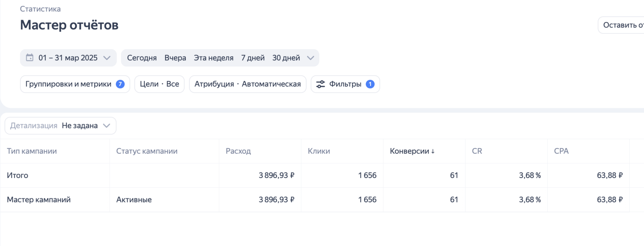Screen dimensions: 644x246
Task: Expand the date range chevron
Action: (107, 58)
